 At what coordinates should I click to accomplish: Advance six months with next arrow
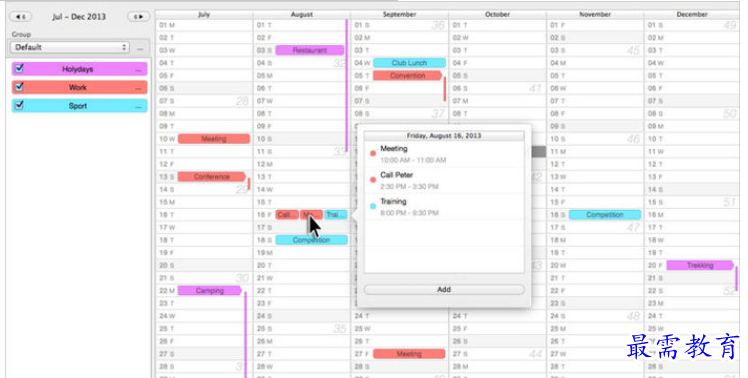pyautogui.click(x=138, y=17)
